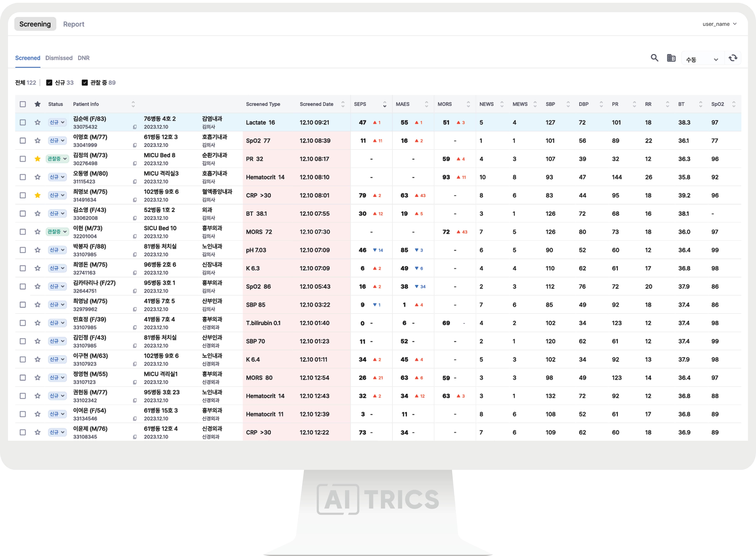Click the refresh arrows icon
The width and height of the screenshot is (756, 556).
pyautogui.click(x=732, y=58)
